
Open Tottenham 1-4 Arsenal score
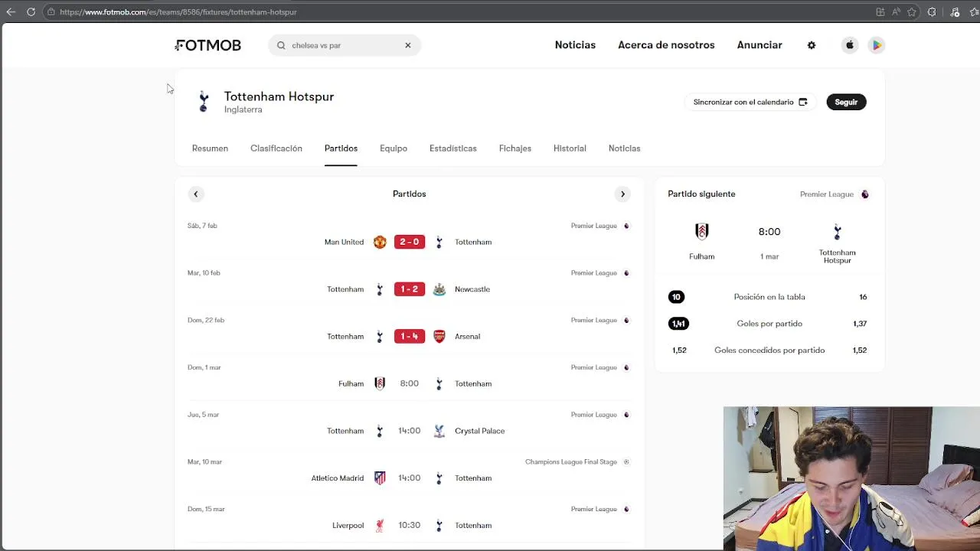pyautogui.click(x=409, y=336)
